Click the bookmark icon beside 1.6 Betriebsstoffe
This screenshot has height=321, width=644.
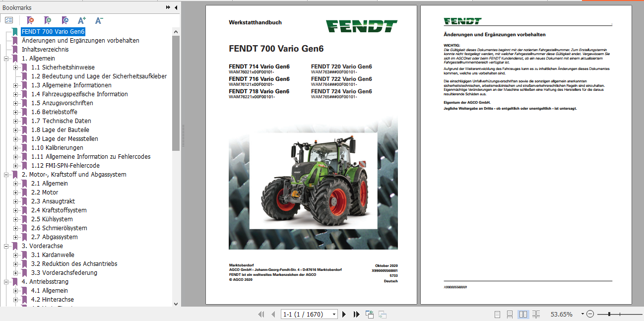pyautogui.click(x=24, y=112)
